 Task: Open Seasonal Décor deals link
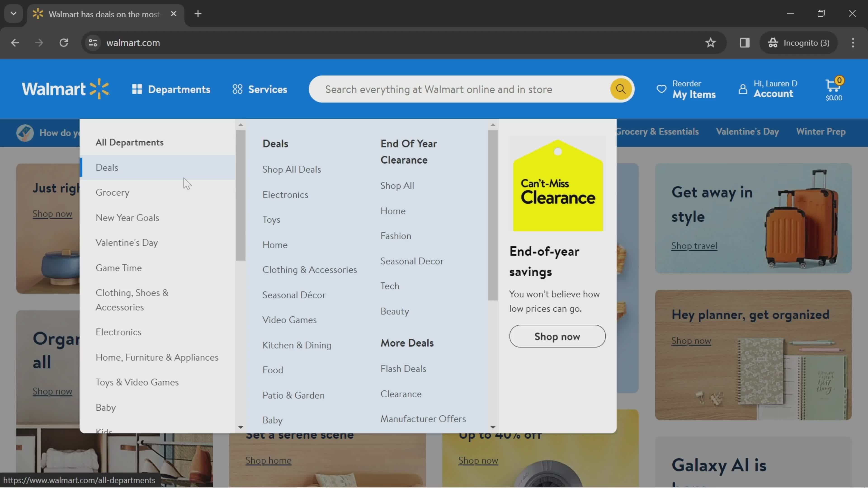pos(294,295)
